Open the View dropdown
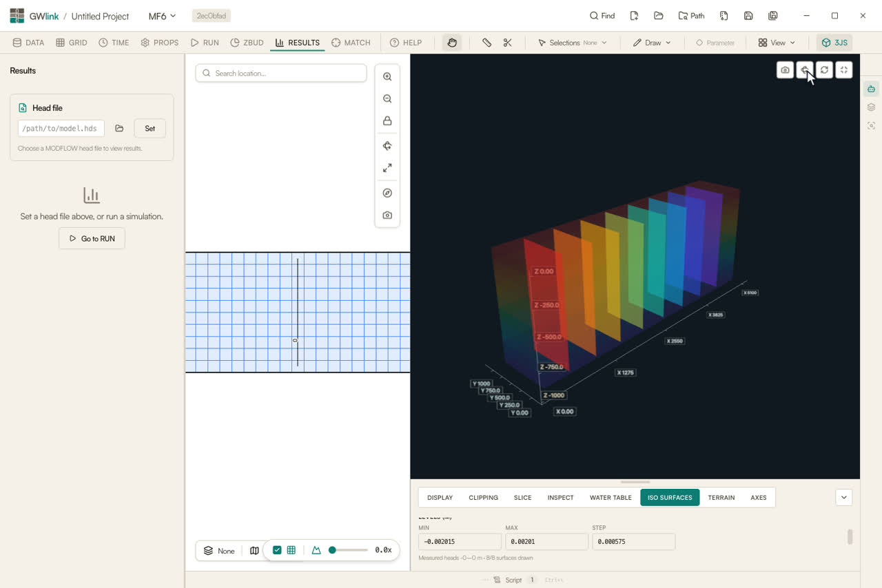Viewport: 882px width, 588px height. point(777,43)
